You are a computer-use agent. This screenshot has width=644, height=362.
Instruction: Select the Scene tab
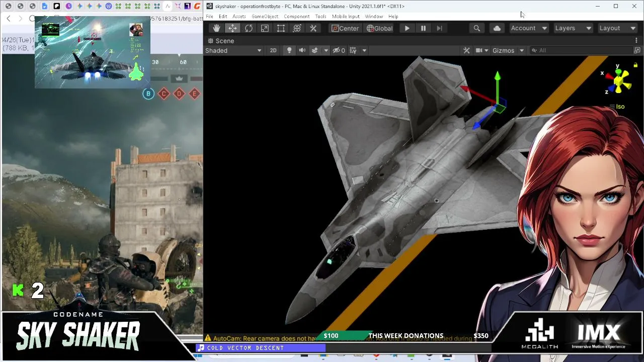[x=221, y=41]
